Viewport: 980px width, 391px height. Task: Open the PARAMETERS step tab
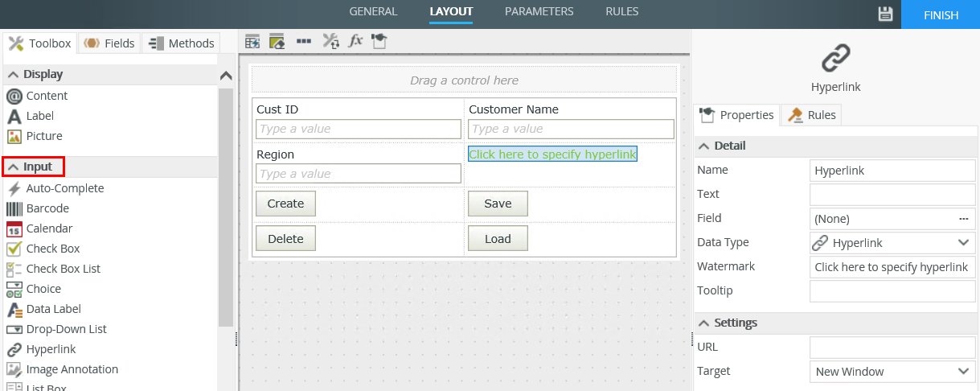[539, 11]
